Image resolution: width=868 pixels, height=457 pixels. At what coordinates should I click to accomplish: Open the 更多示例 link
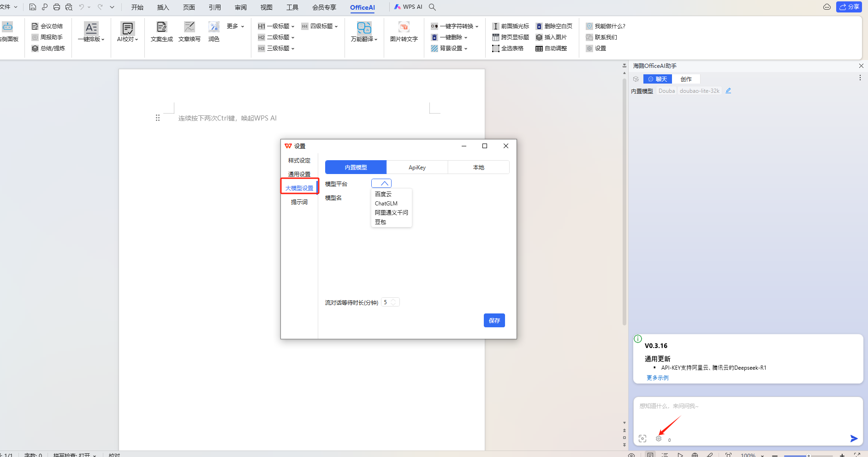click(x=658, y=378)
